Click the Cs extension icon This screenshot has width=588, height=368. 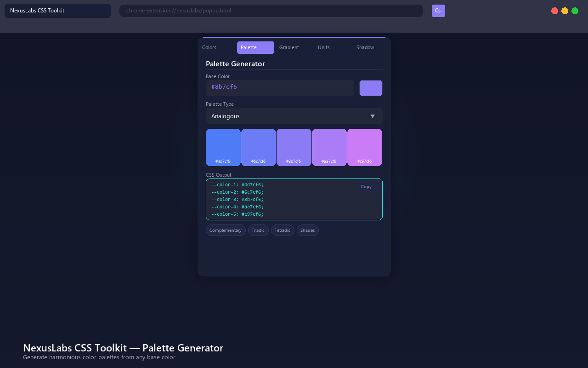[x=438, y=11]
